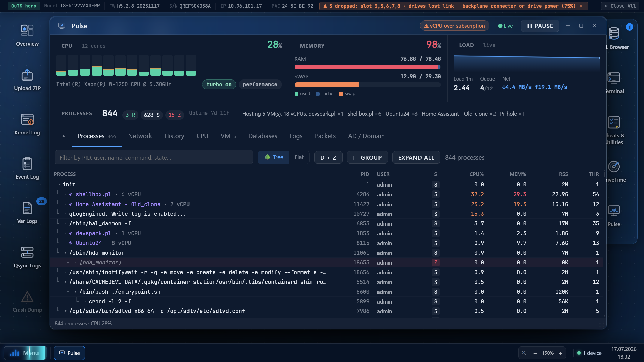Minimize the Pulse window
The width and height of the screenshot is (644, 362).
568,26
